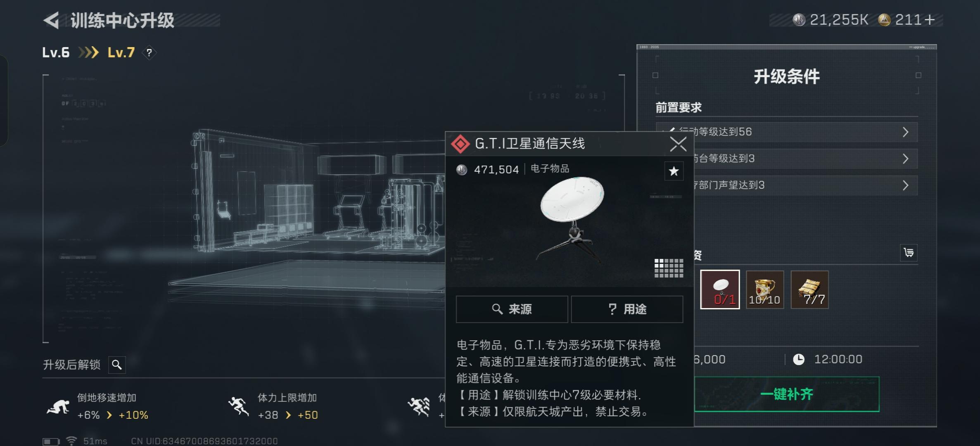The image size is (980, 446).
Task: Close the G.T.I卫星通信天线 popup
Action: [x=678, y=144]
